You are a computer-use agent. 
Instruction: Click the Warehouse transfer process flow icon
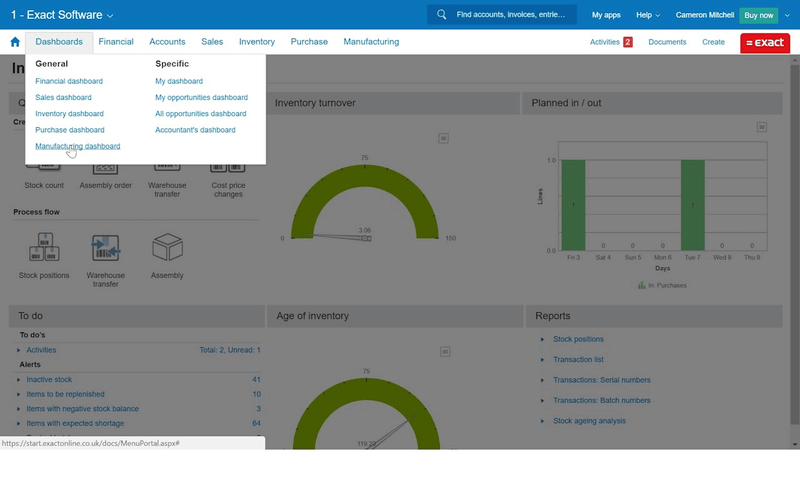point(105,248)
